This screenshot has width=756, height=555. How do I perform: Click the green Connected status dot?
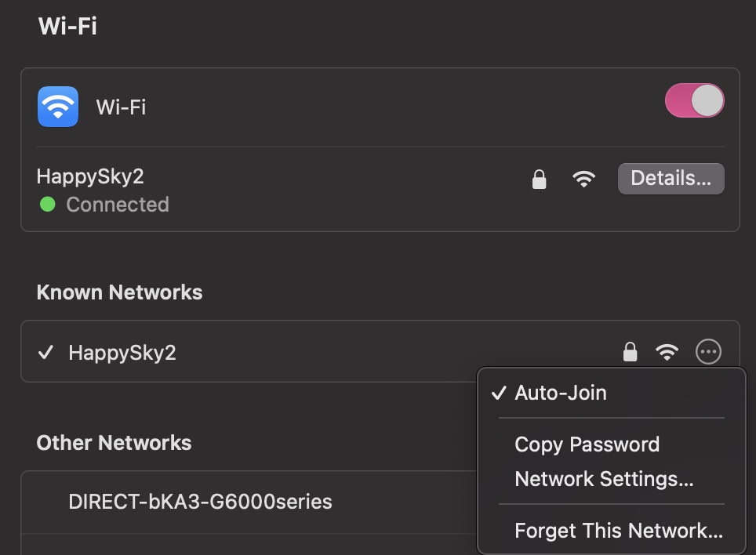[x=47, y=205]
